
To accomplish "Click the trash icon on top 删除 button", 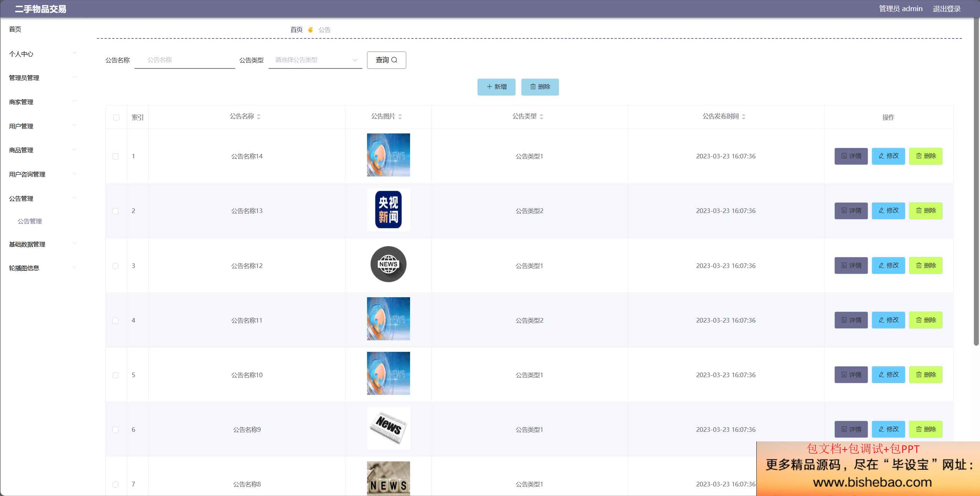I will click(x=533, y=87).
